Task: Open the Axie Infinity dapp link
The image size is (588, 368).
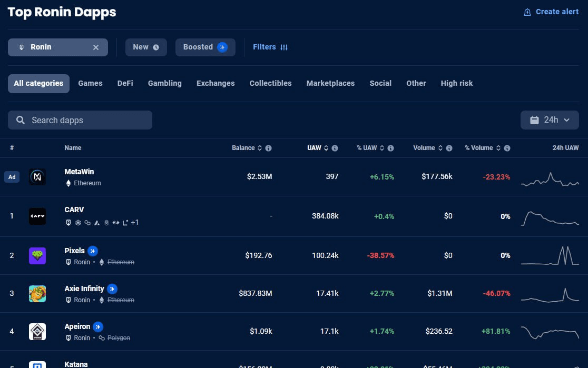Action: 84,289
